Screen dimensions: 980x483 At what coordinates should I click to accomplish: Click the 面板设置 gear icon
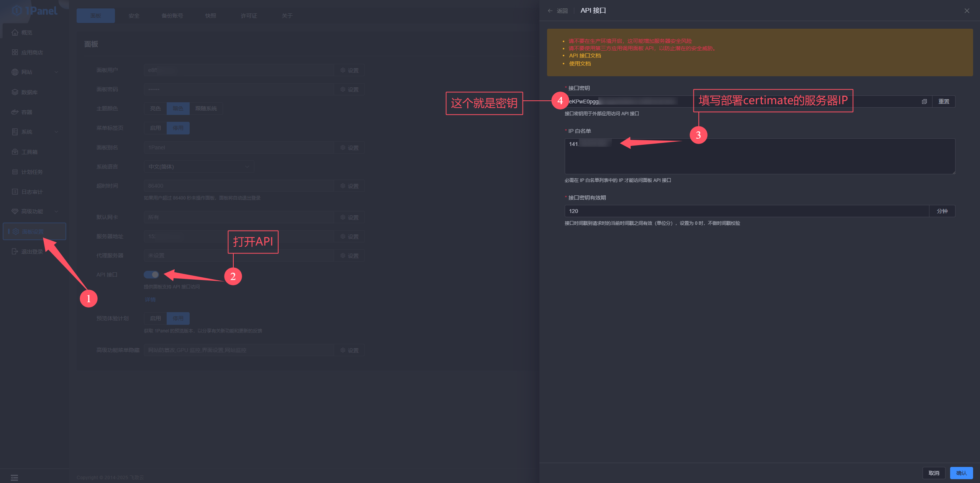pos(16,232)
